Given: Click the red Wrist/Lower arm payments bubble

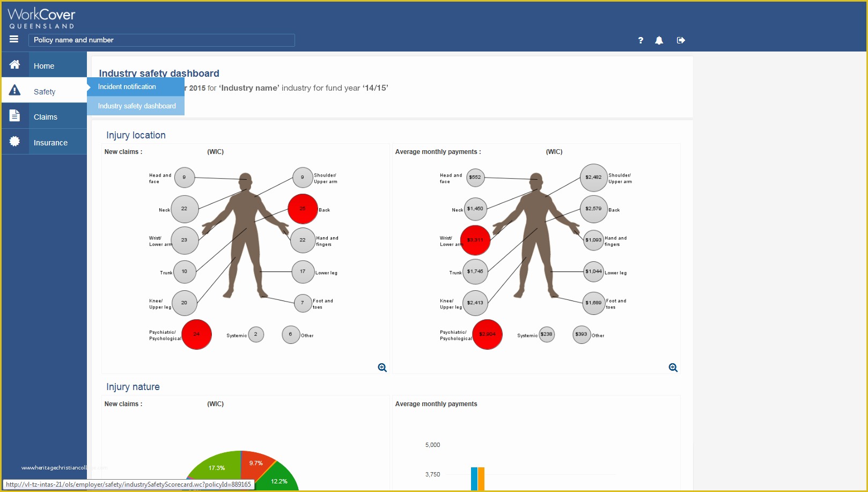Looking at the screenshot, I should tap(475, 240).
